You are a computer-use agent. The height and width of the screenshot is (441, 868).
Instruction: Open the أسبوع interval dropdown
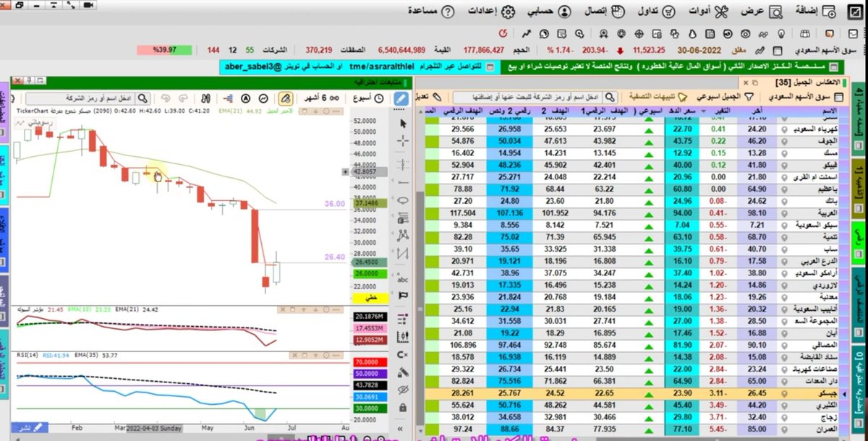370,98
